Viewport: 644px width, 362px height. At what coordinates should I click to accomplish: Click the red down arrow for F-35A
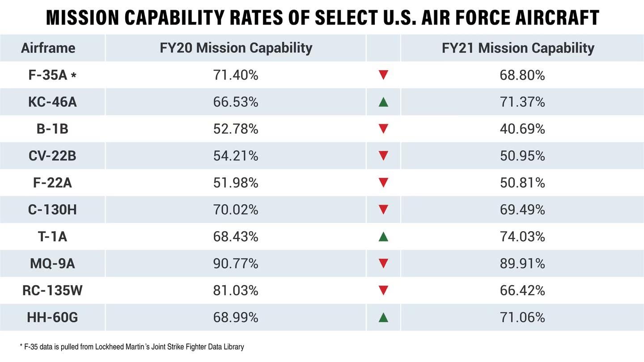[x=383, y=75]
